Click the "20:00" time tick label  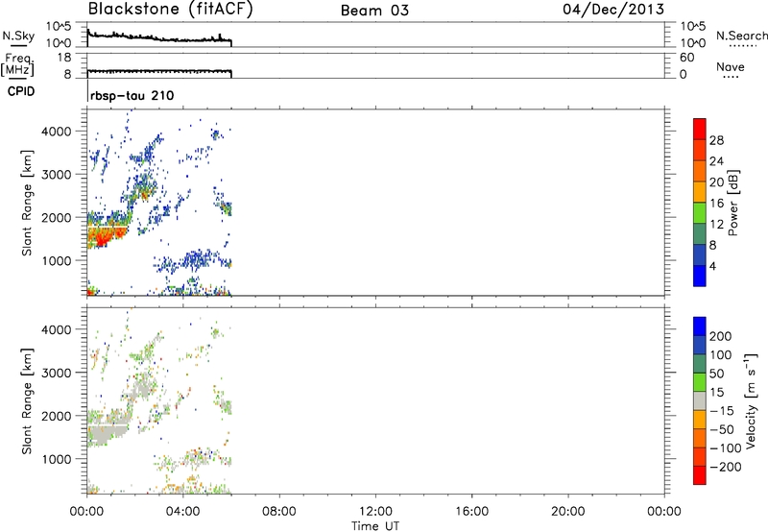pyautogui.click(x=568, y=512)
